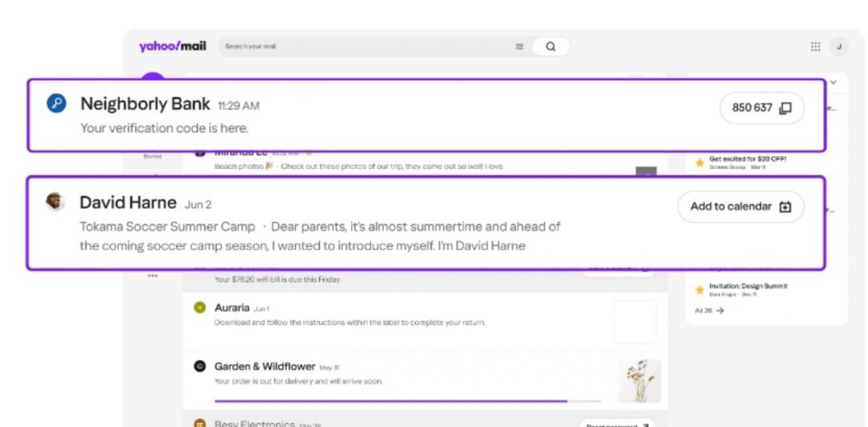Click Neighborly Bank key sender icon

pos(56,104)
